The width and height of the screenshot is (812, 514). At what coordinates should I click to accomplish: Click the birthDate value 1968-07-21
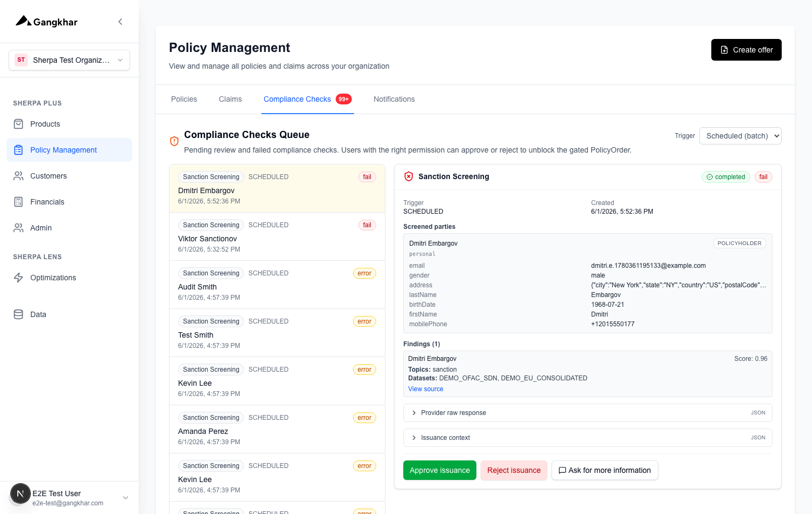tap(607, 305)
